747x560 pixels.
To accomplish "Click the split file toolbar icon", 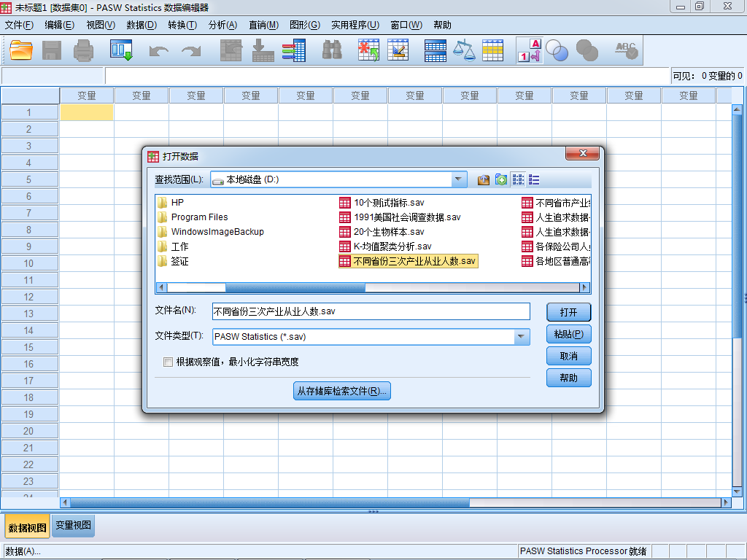I will pos(435,50).
